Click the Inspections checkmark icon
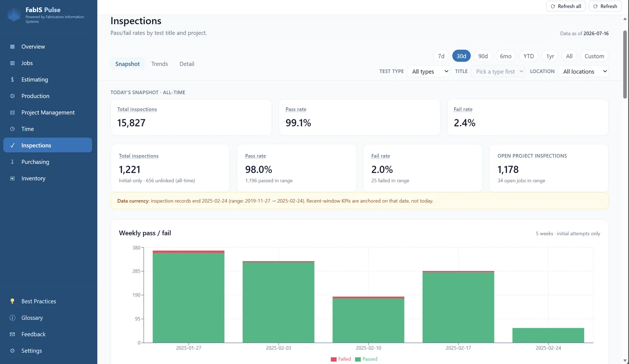629x364 pixels. click(12, 146)
